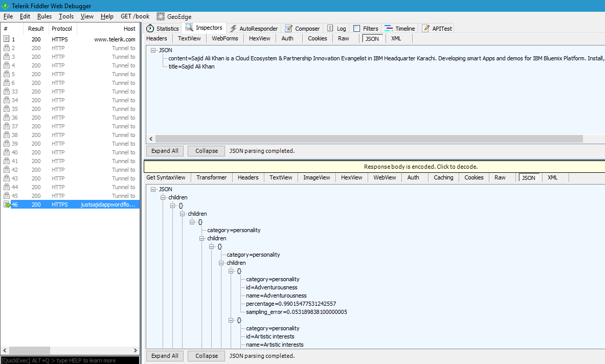Click the Log document icon

click(x=330, y=28)
